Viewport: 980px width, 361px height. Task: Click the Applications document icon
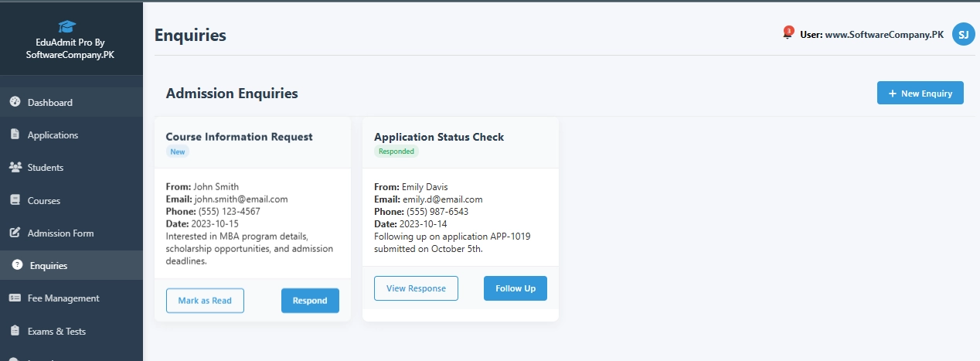click(15, 135)
